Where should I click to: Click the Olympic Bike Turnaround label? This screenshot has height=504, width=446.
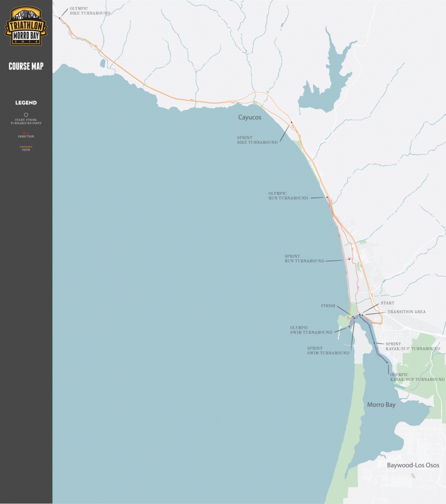click(x=90, y=11)
